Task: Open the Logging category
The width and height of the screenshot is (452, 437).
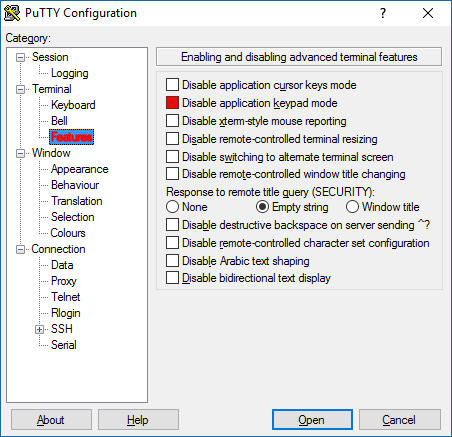Action: [x=70, y=73]
